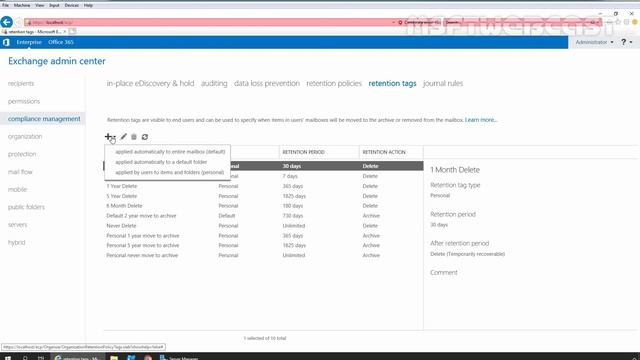Choose applied by users to items and folders (personal)
This screenshot has height=360, width=640.
(x=169, y=172)
